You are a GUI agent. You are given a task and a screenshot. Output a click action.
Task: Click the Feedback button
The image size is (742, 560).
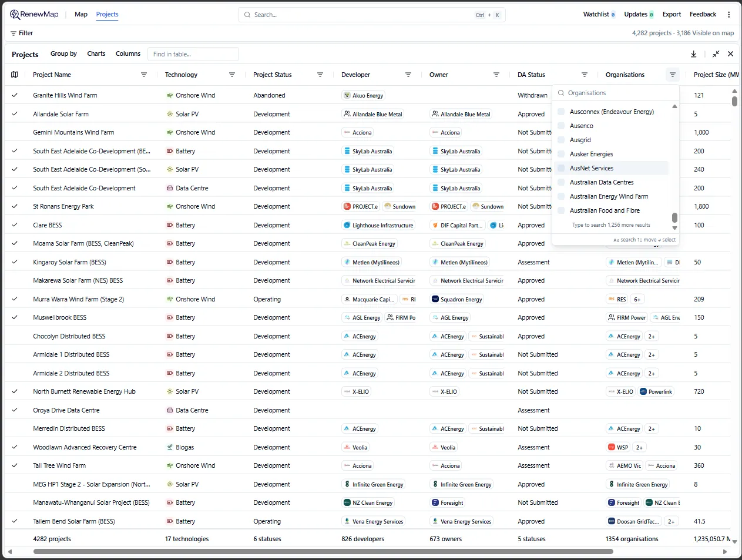click(x=703, y=14)
